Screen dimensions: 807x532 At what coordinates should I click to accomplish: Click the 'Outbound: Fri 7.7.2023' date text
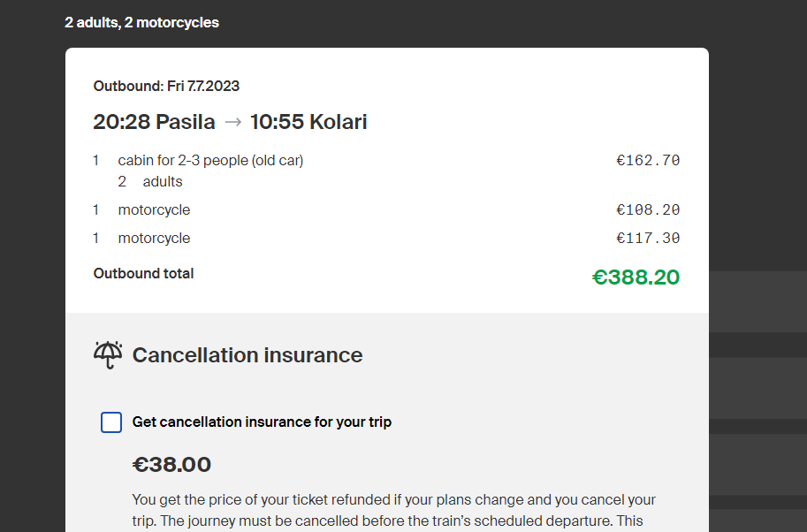tap(166, 86)
